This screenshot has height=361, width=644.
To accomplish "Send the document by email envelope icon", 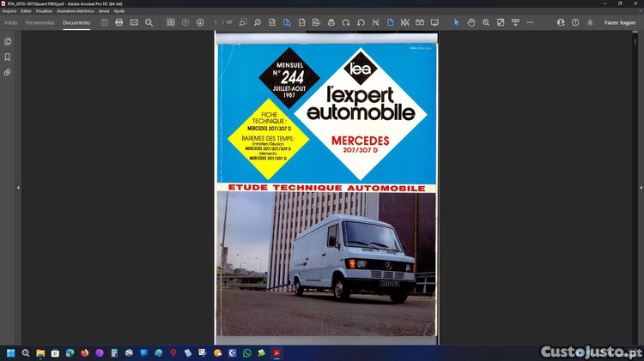I will [x=134, y=22].
